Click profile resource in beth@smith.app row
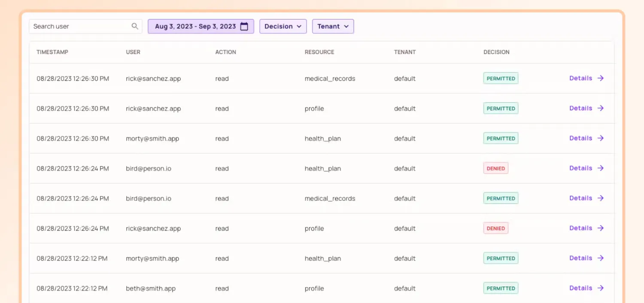The height and width of the screenshot is (303, 644). click(314, 288)
